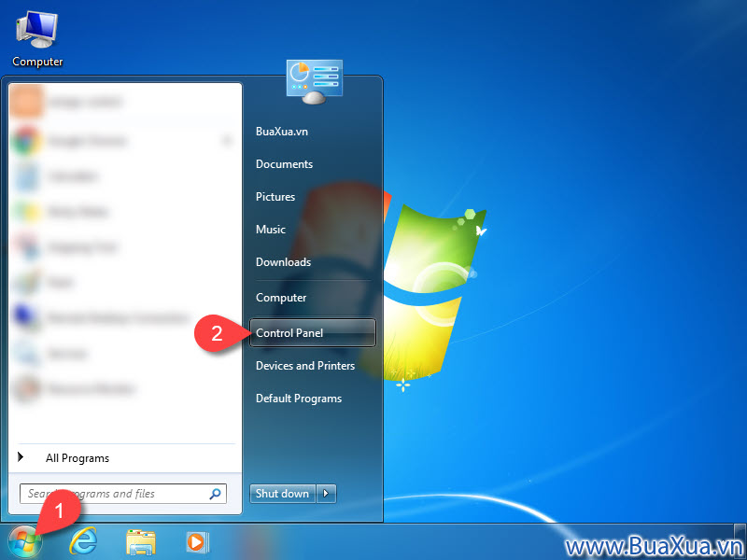Image resolution: width=747 pixels, height=560 pixels.
Task: Launch Internet Explorer from the taskbar
Action: pos(83,542)
